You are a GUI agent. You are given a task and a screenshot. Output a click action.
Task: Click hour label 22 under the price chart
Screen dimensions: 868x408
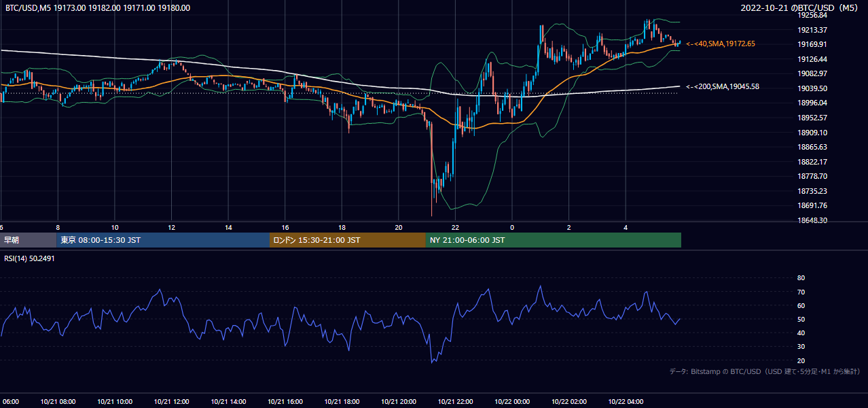(456, 227)
